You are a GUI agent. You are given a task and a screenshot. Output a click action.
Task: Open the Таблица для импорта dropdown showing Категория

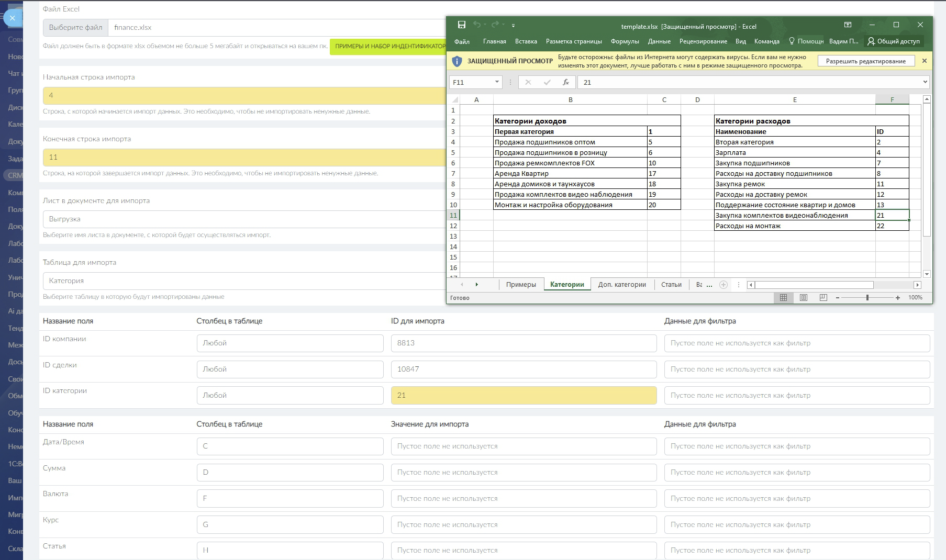[244, 281]
